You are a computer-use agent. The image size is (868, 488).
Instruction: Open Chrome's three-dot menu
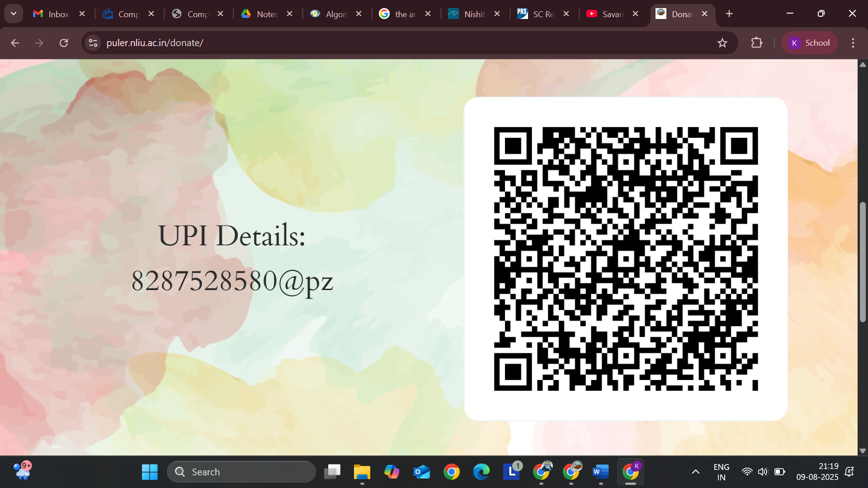pyautogui.click(x=853, y=43)
